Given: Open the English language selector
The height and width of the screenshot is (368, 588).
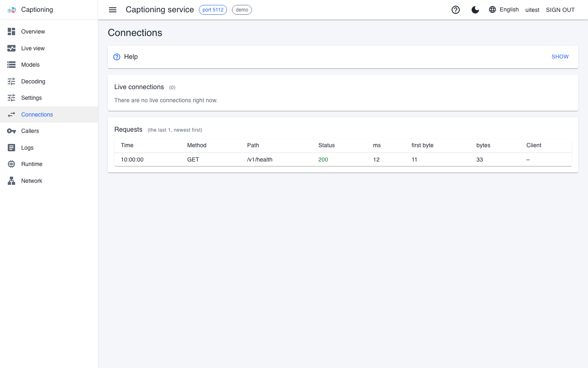Looking at the screenshot, I should point(504,9).
